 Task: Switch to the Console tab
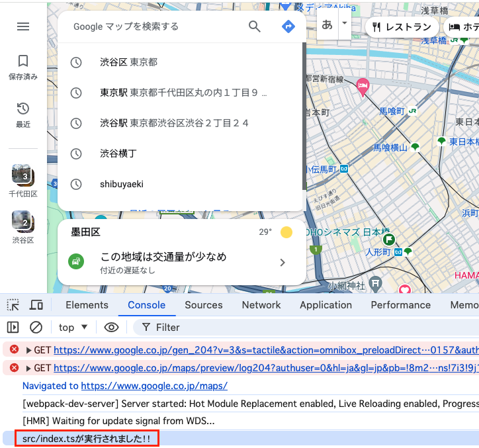coord(147,305)
